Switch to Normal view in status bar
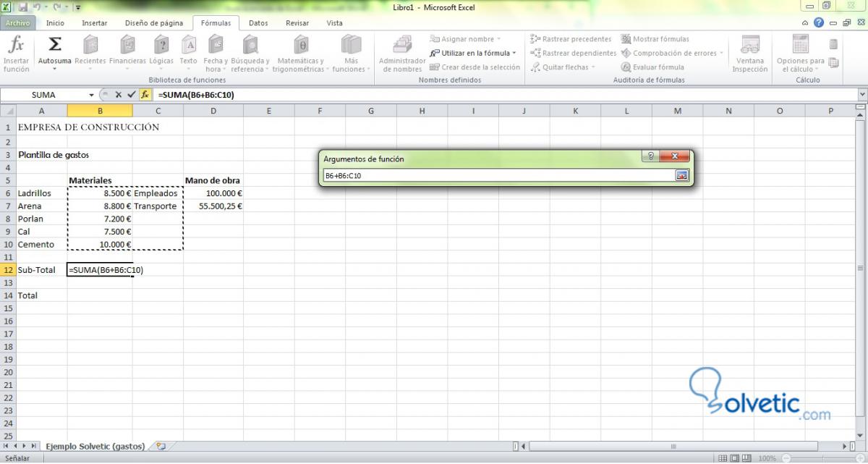The width and height of the screenshot is (868, 464). point(723,458)
